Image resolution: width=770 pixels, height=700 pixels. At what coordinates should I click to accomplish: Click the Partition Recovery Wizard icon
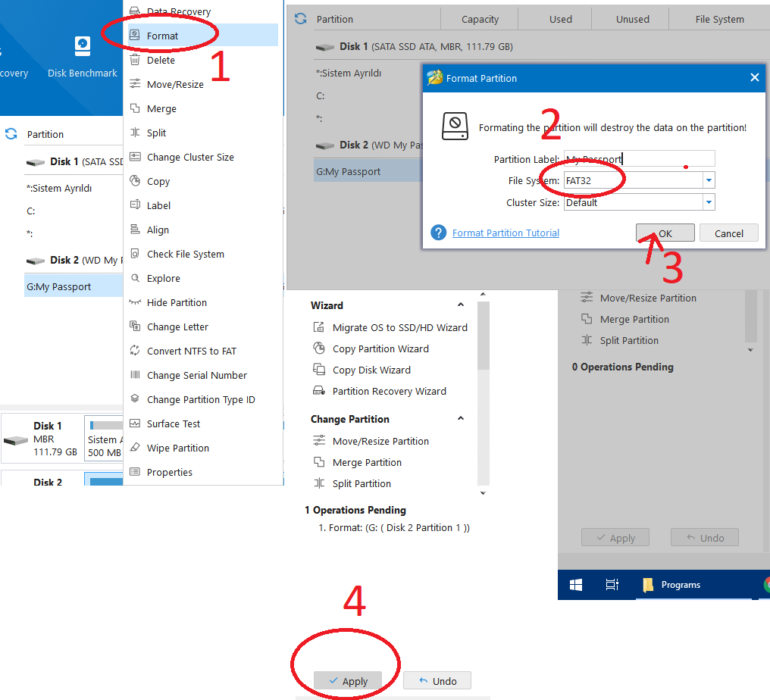[319, 391]
